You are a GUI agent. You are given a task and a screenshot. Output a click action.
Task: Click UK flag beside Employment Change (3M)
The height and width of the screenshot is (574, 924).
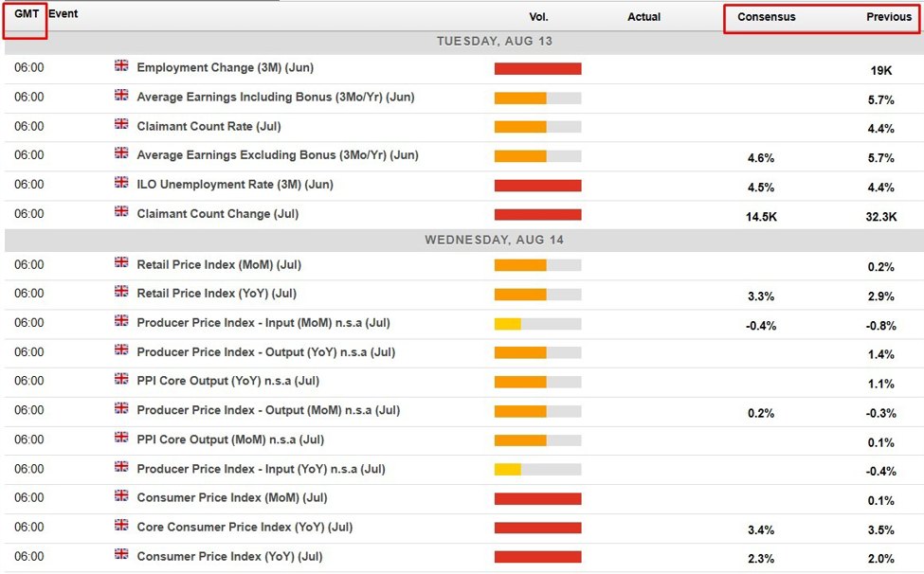click(x=121, y=66)
